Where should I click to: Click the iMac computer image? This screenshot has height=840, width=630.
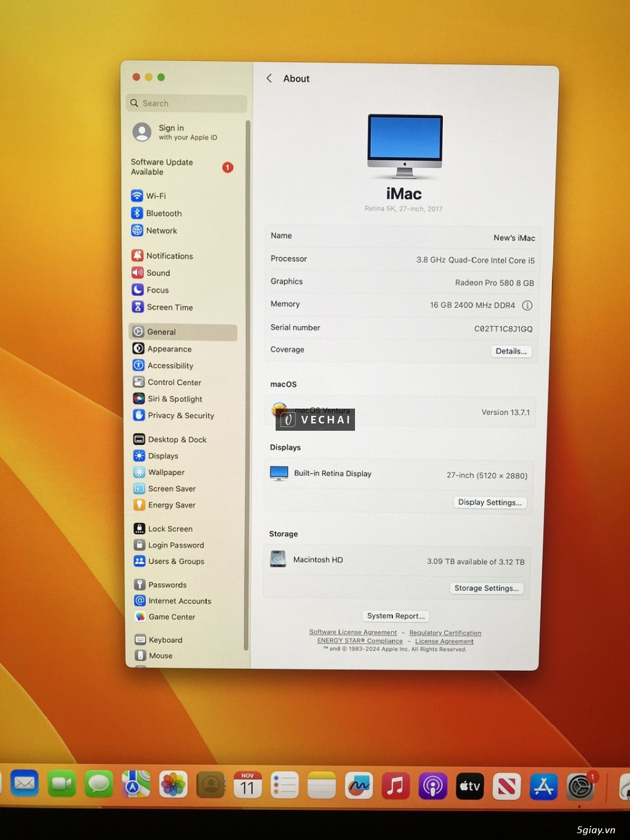(x=405, y=146)
